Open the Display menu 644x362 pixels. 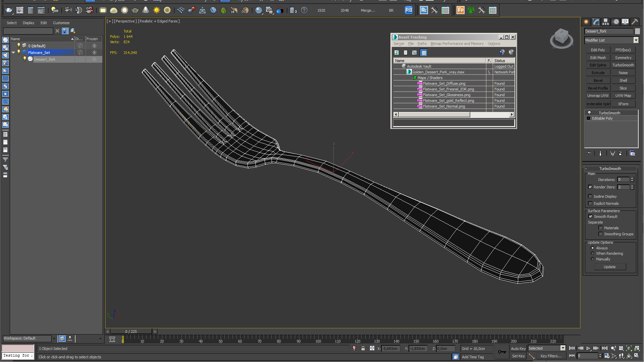28,22
